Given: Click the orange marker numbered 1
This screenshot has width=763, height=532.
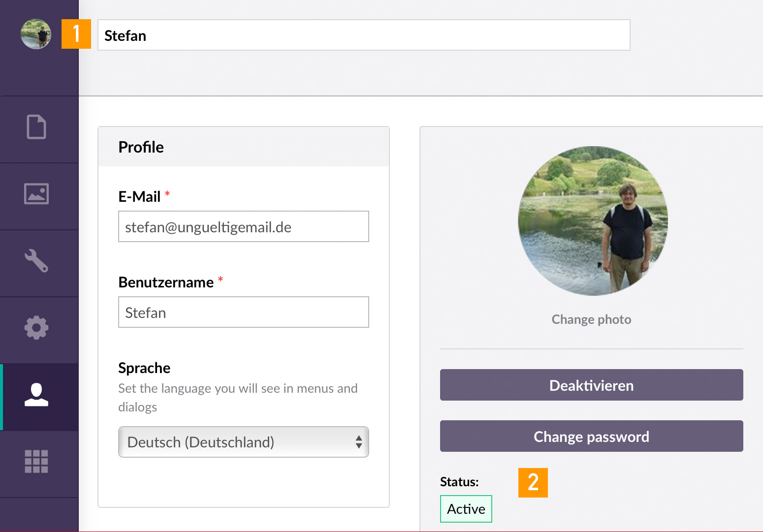Looking at the screenshot, I should pyautogui.click(x=76, y=34).
